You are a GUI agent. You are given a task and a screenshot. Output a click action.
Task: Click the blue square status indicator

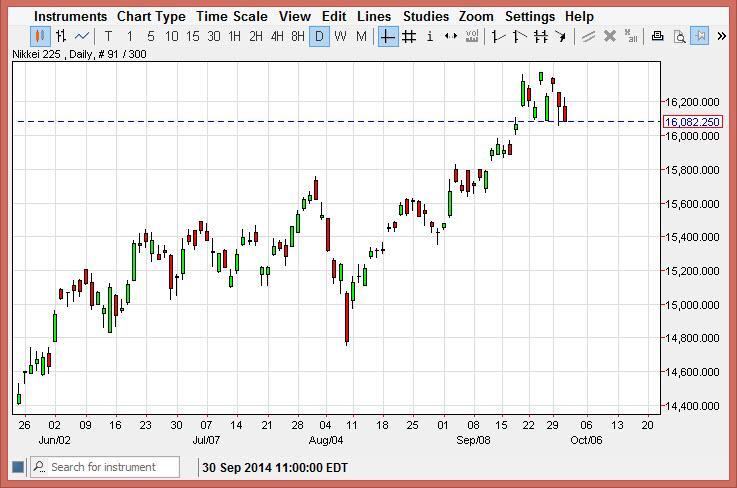click(17, 467)
